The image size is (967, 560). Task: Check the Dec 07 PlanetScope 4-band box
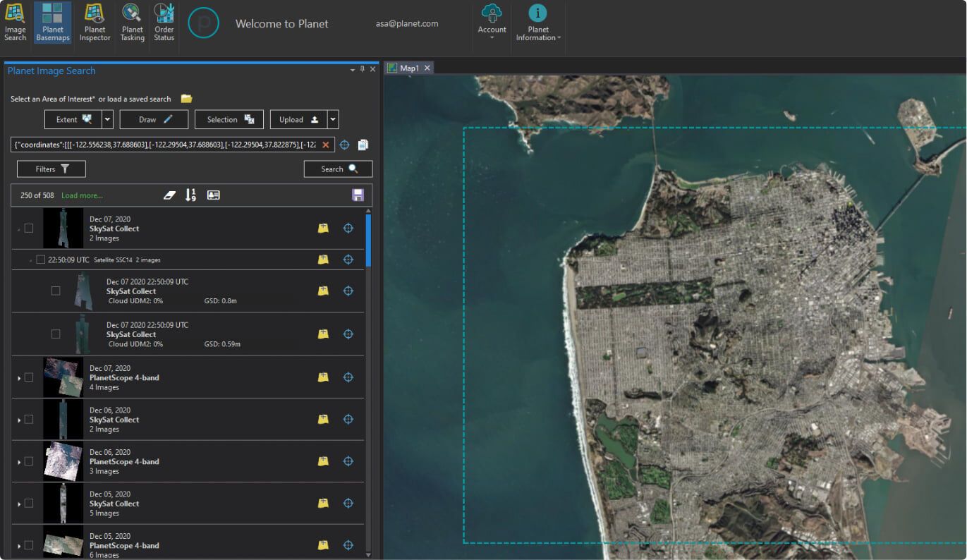[29, 377]
